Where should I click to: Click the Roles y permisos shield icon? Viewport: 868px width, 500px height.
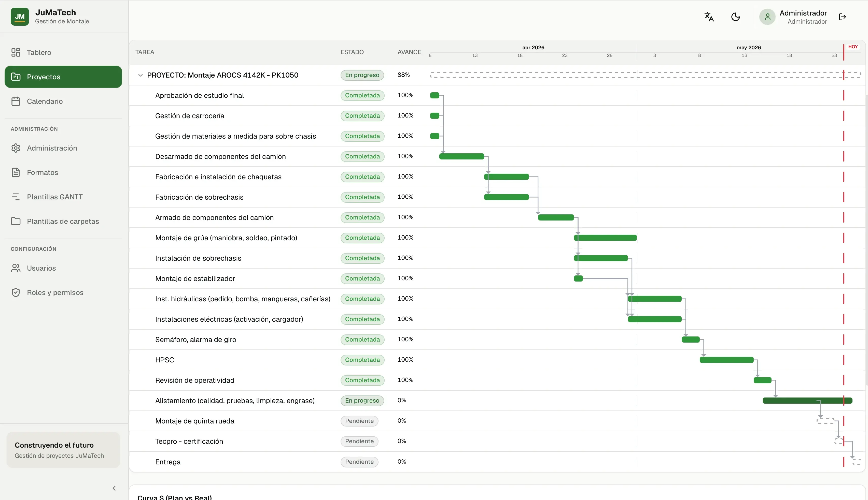pos(16,292)
